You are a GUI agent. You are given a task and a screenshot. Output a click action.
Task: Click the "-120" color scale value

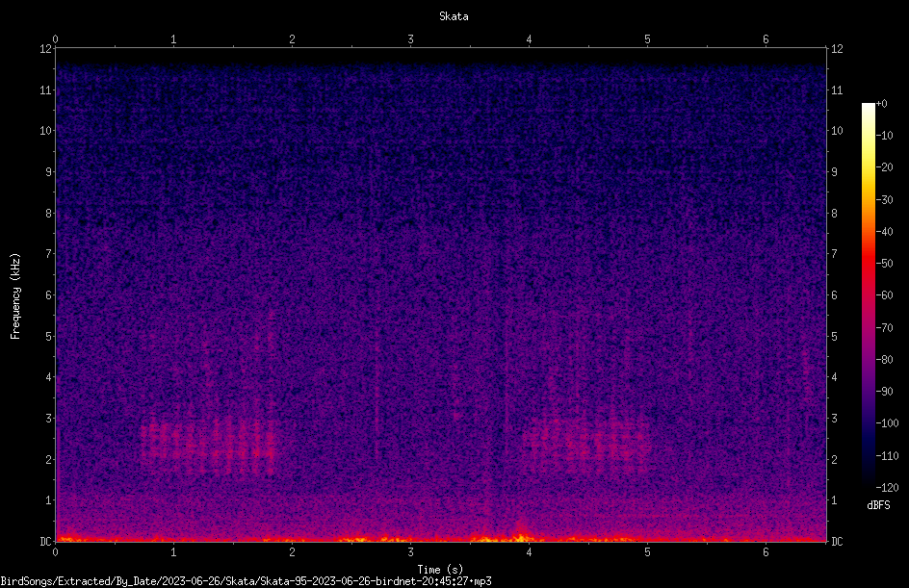point(888,488)
